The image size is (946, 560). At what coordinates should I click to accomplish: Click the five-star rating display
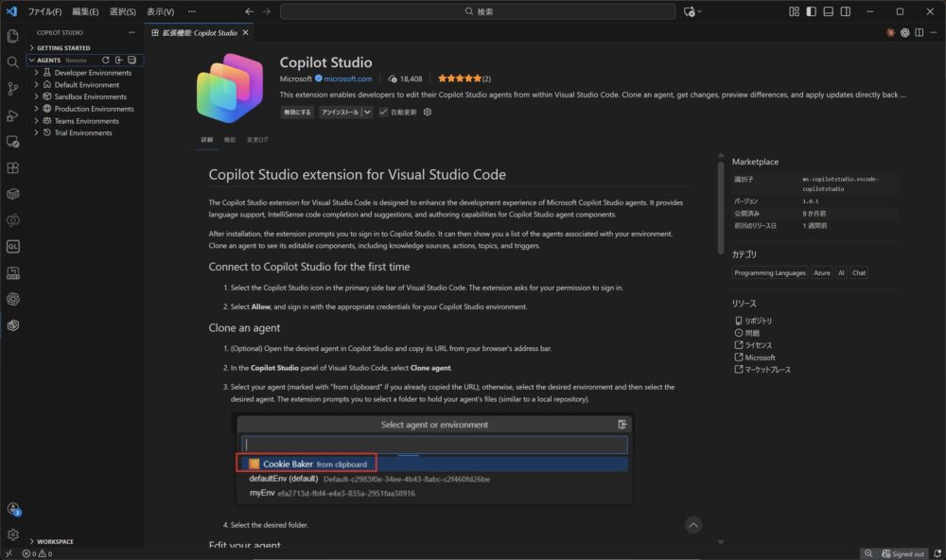(x=458, y=79)
